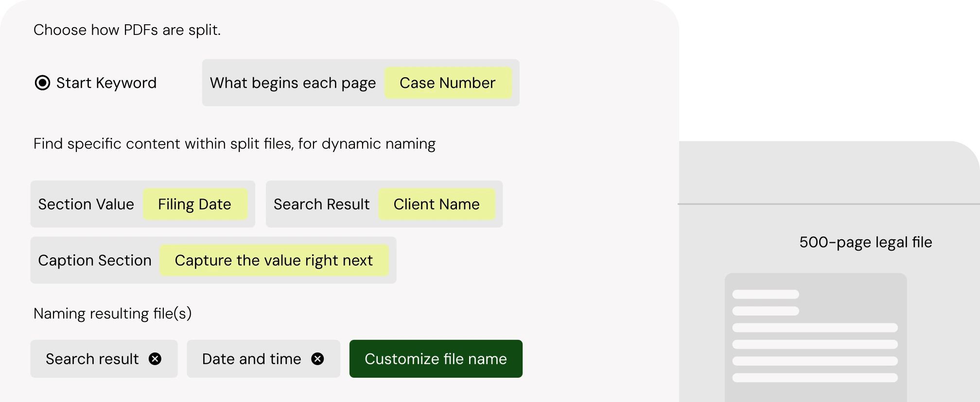This screenshot has height=402, width=980.
Task: Click the Case Number highlighted field
Action: click(x=448, y=83)
